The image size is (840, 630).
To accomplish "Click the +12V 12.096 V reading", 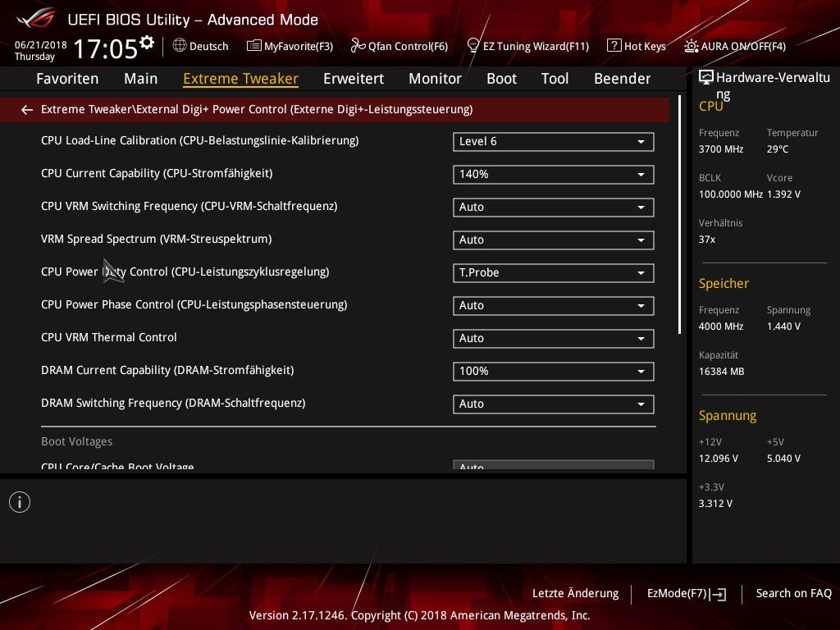I will (x=719, y=459).
